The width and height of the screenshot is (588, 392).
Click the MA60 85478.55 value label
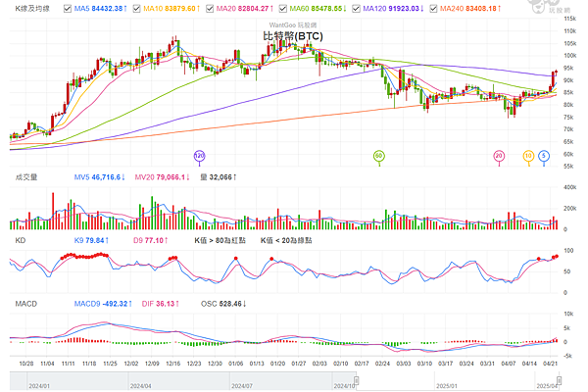[x=318, y=8]
